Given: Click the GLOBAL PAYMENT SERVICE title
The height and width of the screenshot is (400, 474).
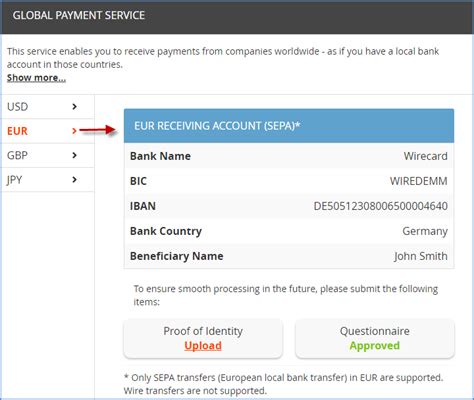Looking at the screenshot, I should point(79,15).
